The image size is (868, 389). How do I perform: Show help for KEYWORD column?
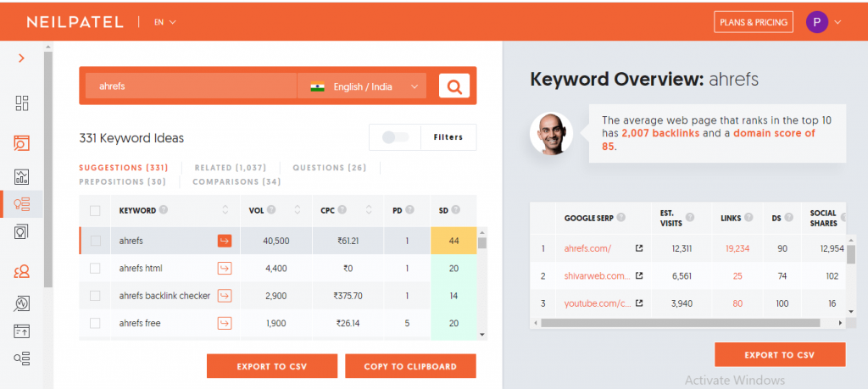(x=164, y=210)
